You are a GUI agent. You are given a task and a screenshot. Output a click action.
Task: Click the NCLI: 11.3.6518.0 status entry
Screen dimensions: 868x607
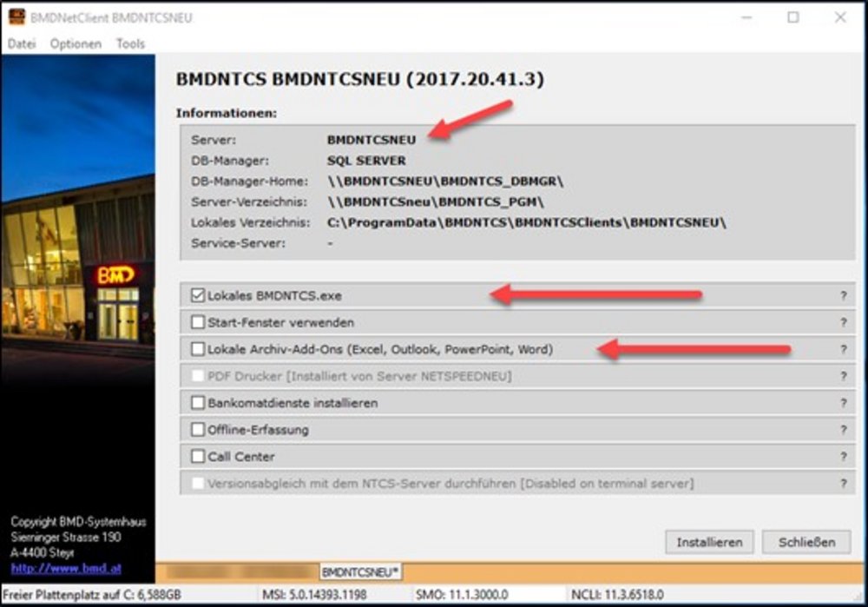click(617, 595)
